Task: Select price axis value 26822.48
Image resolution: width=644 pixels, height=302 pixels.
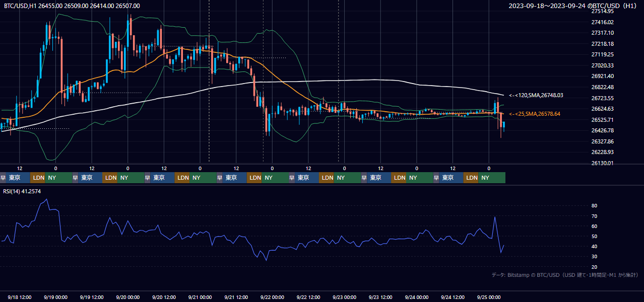Action: 602,87
